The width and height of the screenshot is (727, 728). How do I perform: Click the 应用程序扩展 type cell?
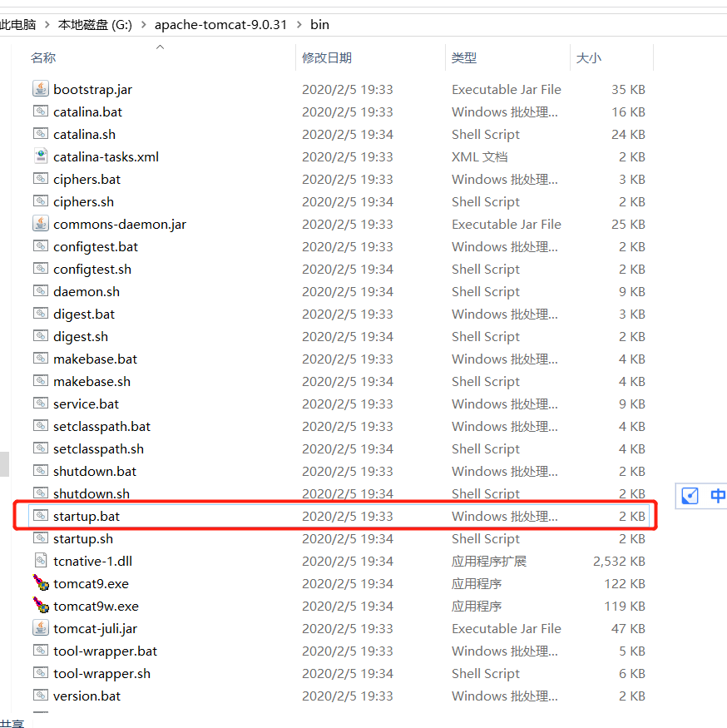tap(489, 561)
